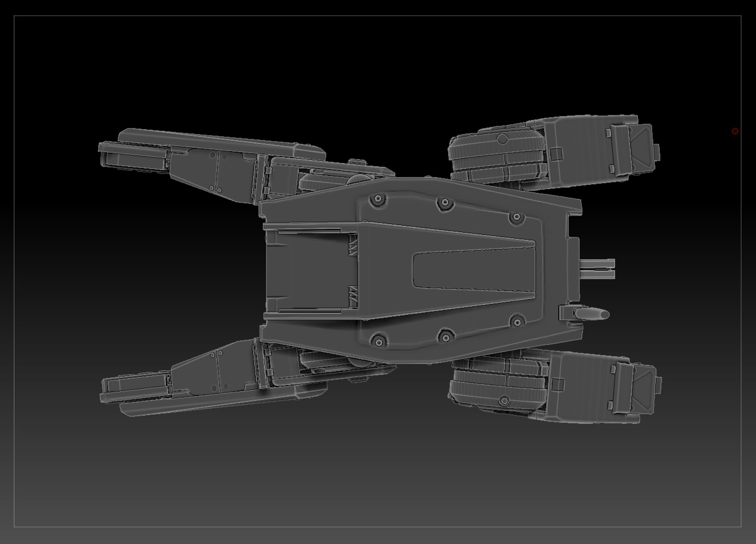Click the small red circle marker near right edge
Screen dimensions: 756x544
pyautogui.click(x=735, y=131)
